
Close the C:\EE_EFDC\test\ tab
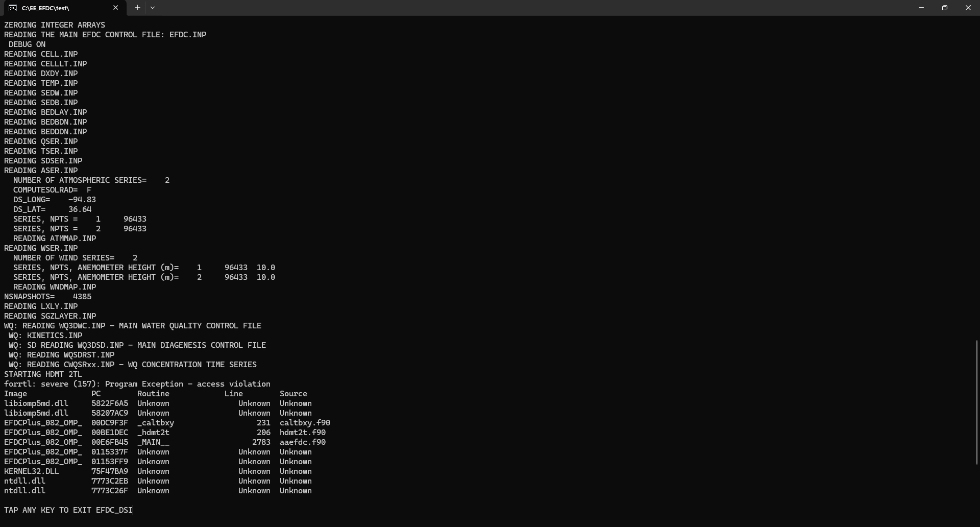(x=115, y=8)
